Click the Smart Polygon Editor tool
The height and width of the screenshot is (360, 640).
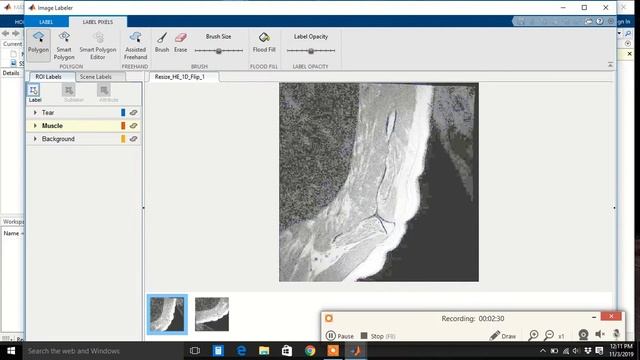(x=98, y=45)
